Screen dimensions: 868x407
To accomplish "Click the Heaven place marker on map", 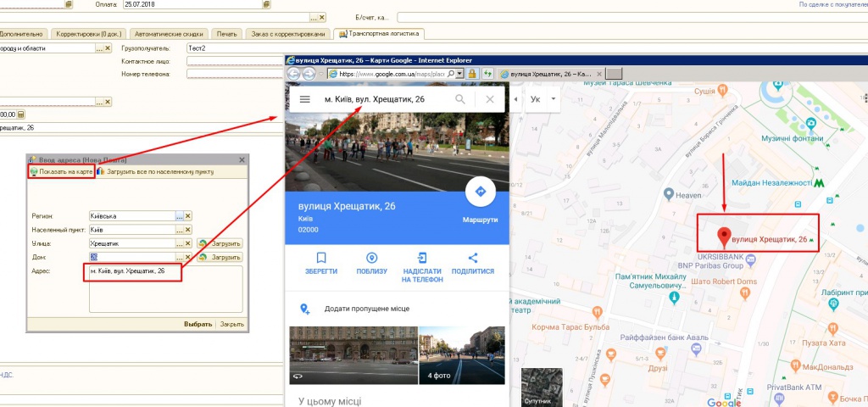I will [x=669, y=194].
